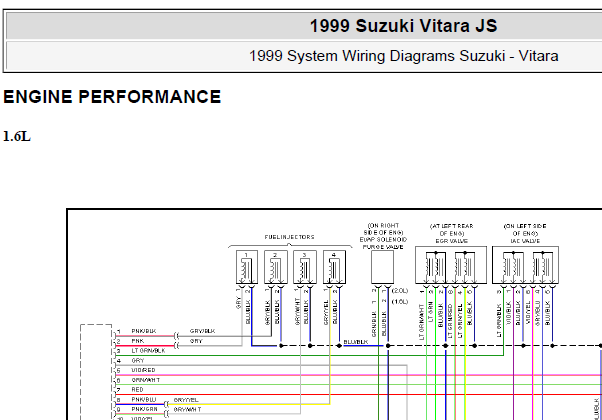This screenshot has height=420, width=602.
Task: Click "1999 System Wiring Diagrams Suzuki - Vitara" subtitle
Action: click(x=404, y=56)
